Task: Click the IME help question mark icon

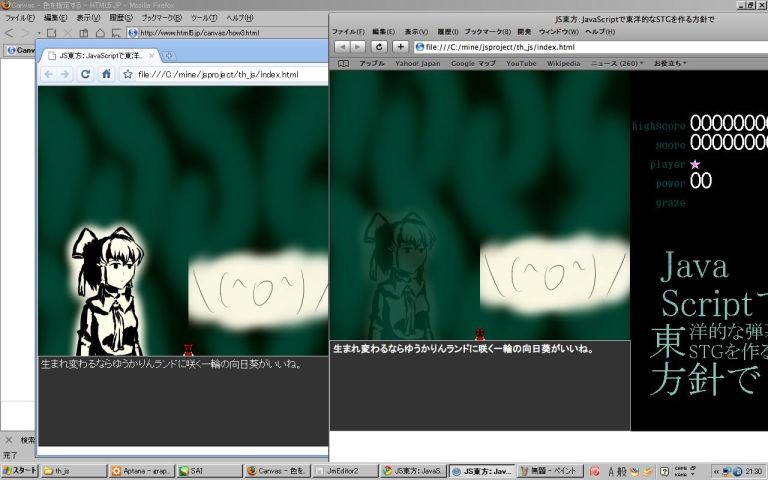Action: 665,471
